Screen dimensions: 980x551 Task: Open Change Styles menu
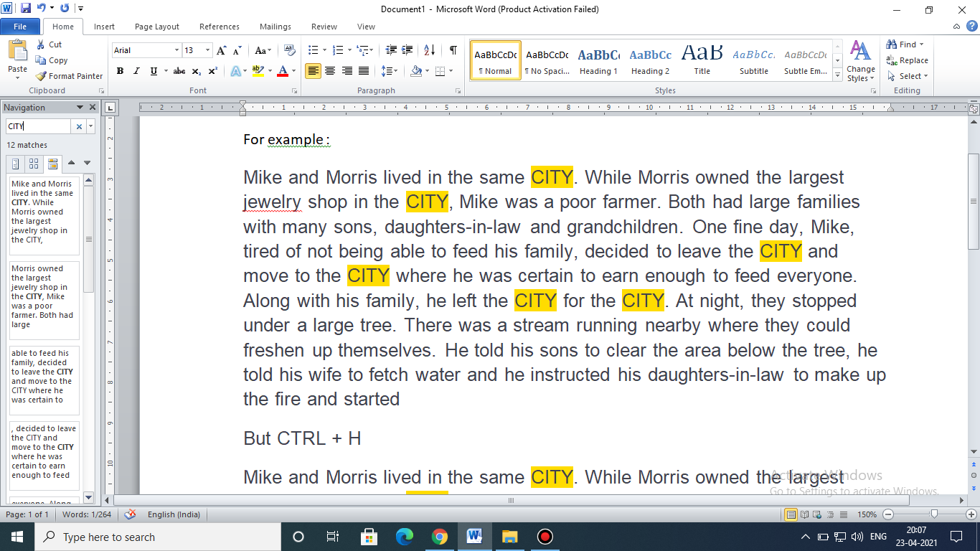[860, 62]
